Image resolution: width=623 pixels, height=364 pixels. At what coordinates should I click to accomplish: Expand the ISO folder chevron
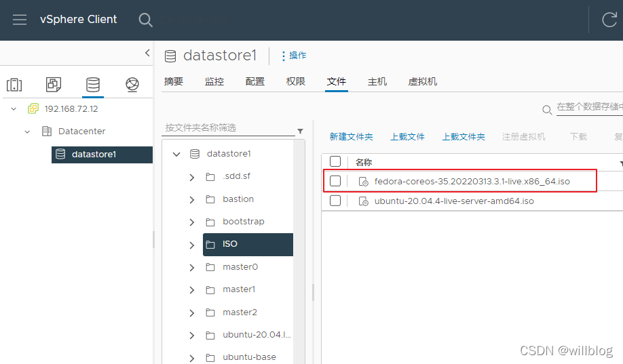point(192,245)
